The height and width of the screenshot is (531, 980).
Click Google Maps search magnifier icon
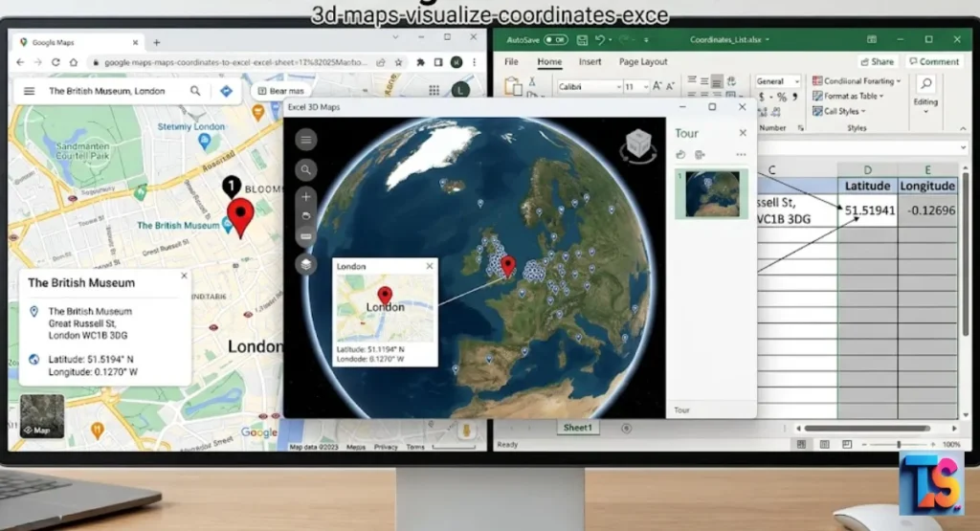point(195,91)
